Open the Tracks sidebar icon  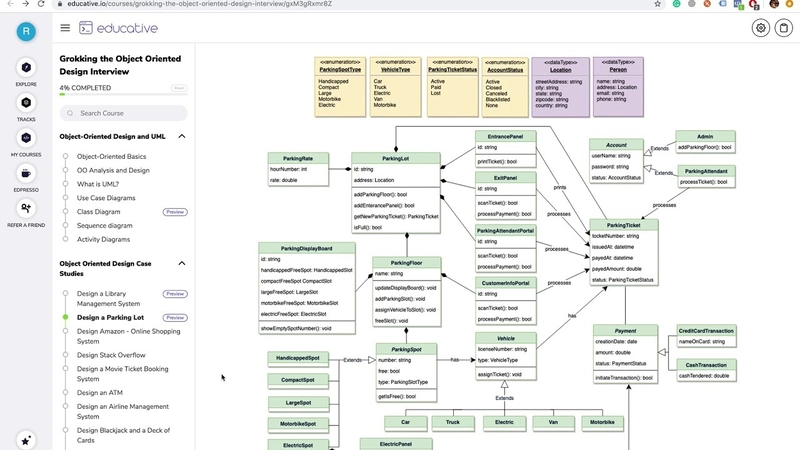coord(26,103)
